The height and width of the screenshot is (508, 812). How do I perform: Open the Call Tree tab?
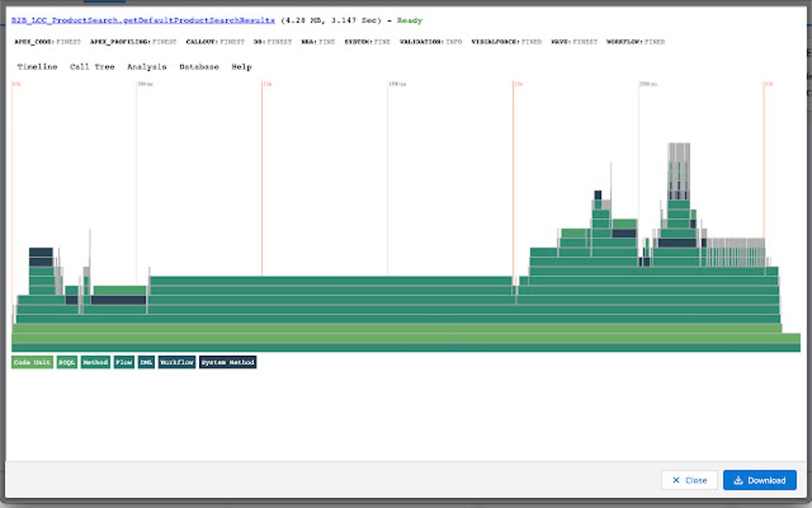point(92,67)
